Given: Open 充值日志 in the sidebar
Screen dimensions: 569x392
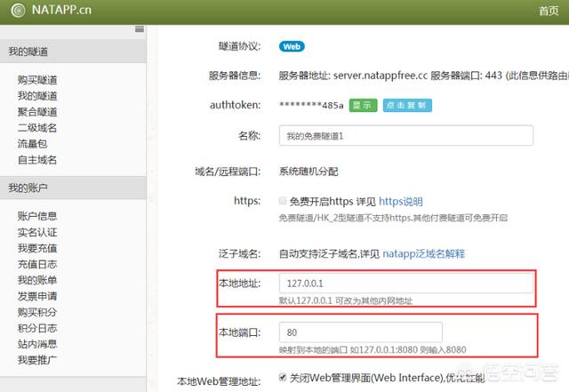Looking at the screenshot, I should coord(37,264).
